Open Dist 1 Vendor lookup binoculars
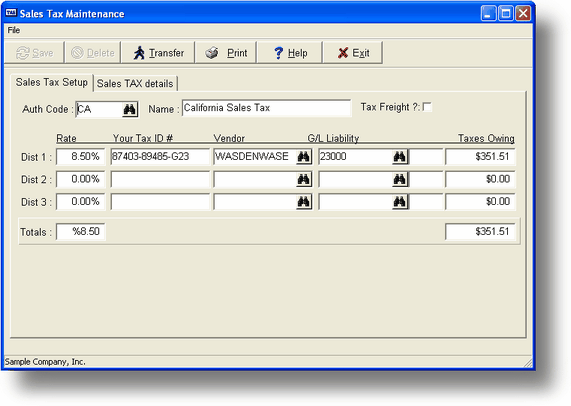The height and width of the screenshot is (406, 571). point(304,157)
